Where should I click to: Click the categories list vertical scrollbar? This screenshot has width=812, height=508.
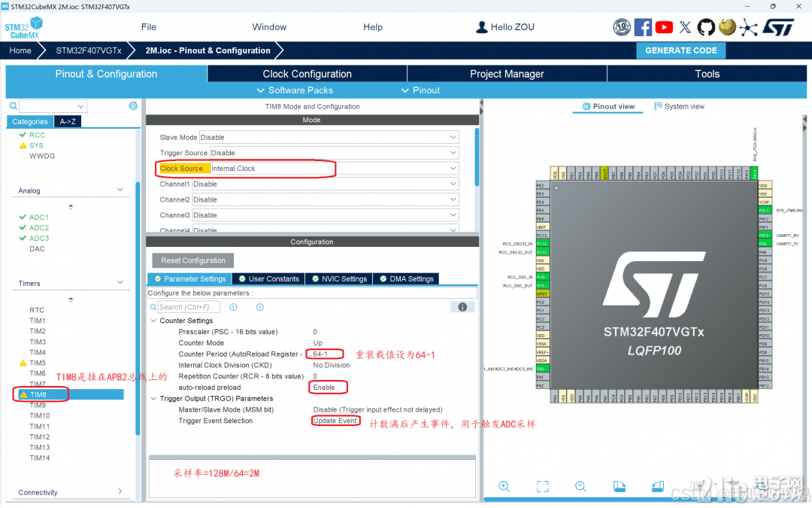[138, 309]
